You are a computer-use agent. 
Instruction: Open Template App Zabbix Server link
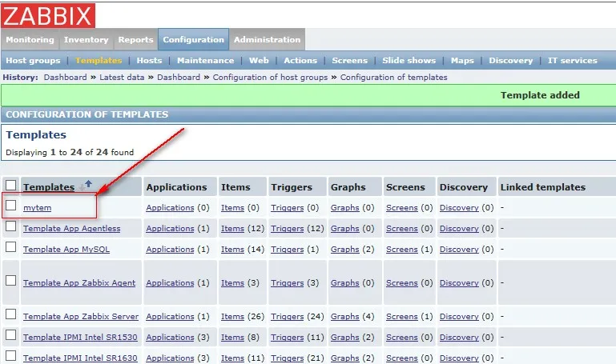pos(81,317)
